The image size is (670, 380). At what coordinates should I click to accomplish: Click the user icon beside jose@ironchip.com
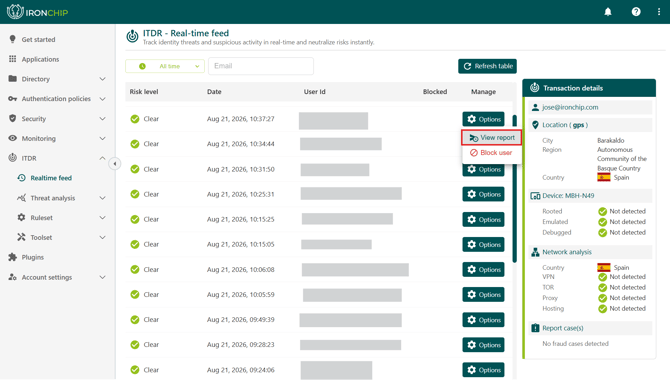[535, 107]
